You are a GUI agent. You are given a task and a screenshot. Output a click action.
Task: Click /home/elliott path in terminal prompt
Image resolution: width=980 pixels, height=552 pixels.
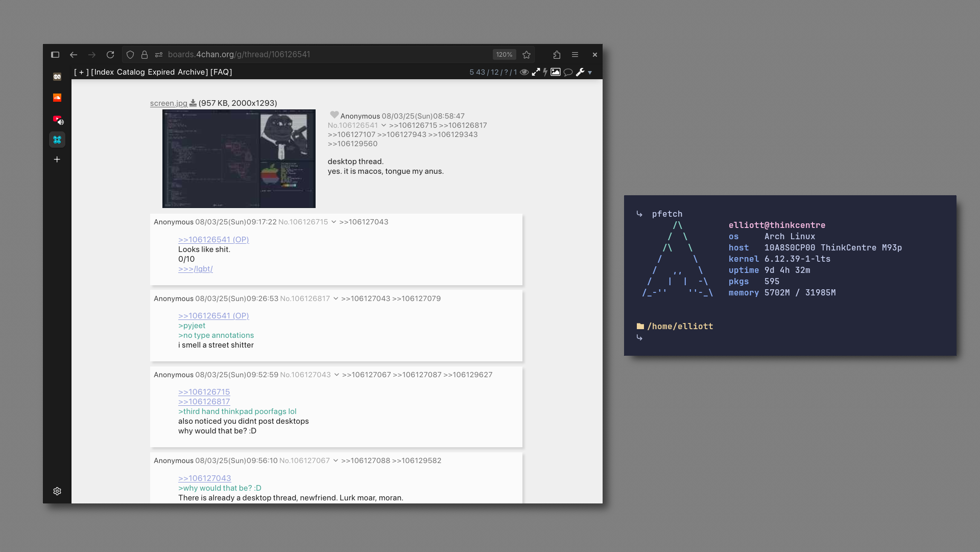pyautogui.click(x=680, y=326)
